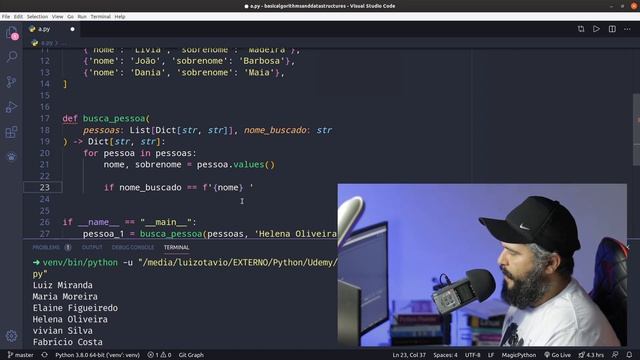Change the Spaces: 4 indentation setting
Viewport: 640px width, 360px height.
[x=445, y=355]
